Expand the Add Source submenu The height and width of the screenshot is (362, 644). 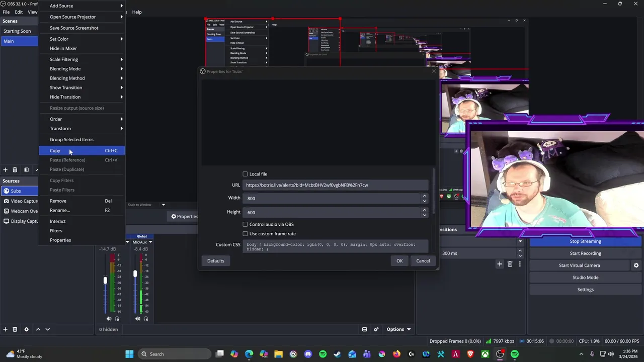pos(82,6)
